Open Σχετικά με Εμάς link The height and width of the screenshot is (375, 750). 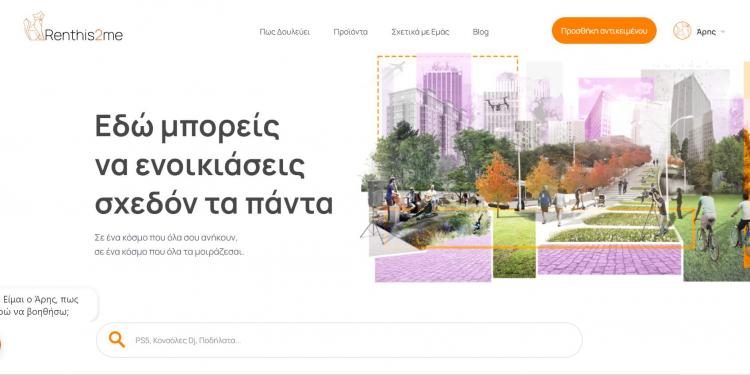tap(420, 32)
